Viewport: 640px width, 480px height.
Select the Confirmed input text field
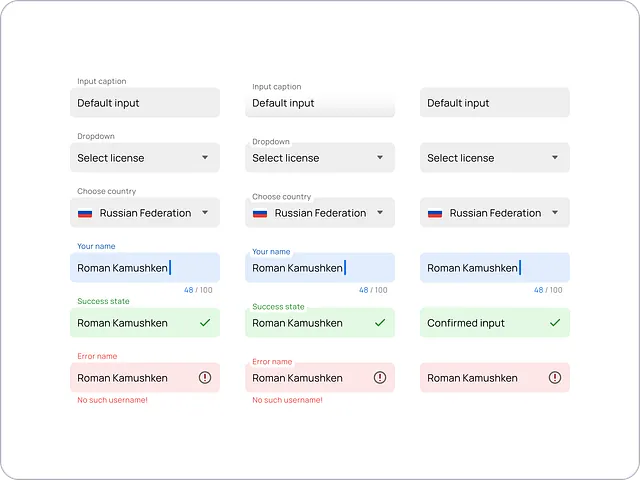(480, 323)
